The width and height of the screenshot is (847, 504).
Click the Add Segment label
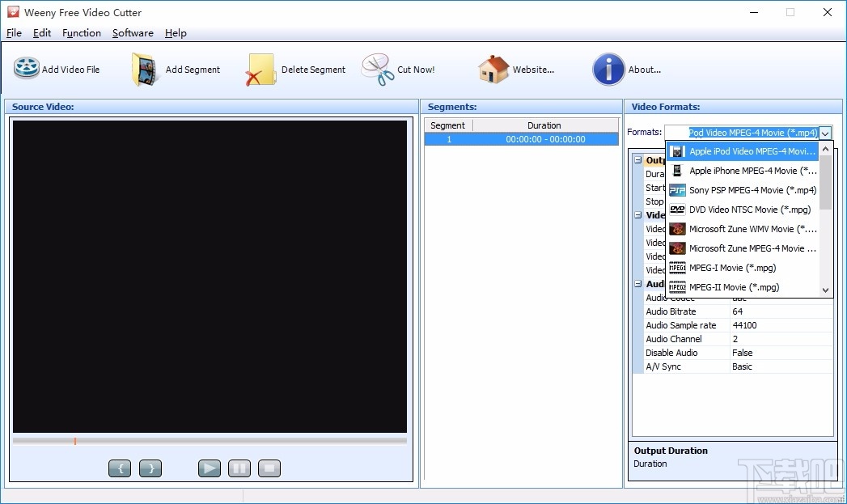pos(193,70)
